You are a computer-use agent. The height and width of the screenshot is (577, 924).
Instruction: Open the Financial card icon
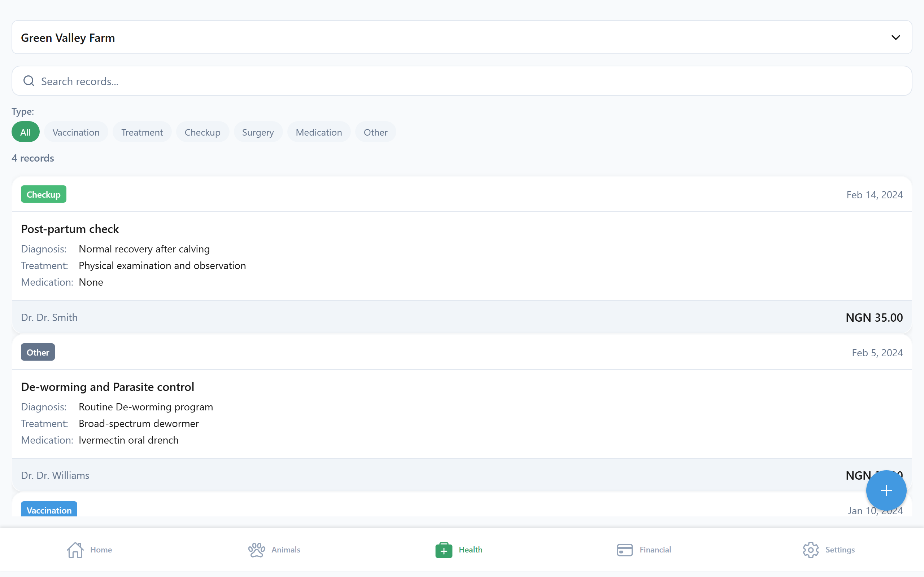[x=625, y=550]
